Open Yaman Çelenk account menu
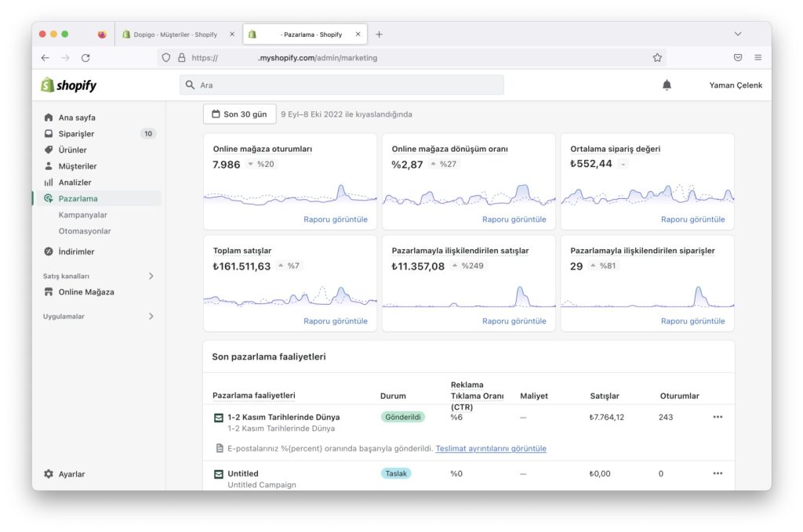The image size is (803, 532). (736, 85)
